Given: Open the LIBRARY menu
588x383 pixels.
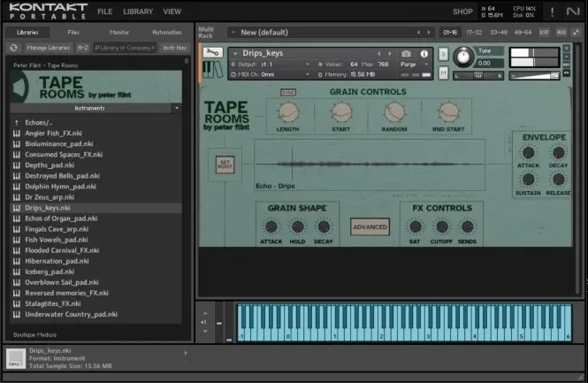Looking at the screenshot, I should click(138, 11).
